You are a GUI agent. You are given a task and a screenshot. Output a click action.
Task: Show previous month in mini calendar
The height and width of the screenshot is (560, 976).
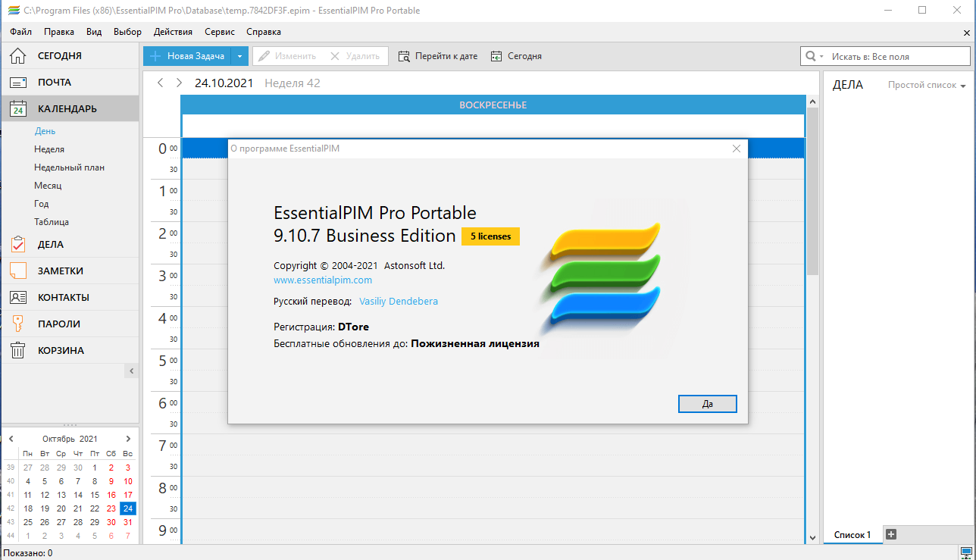[11, 439]
